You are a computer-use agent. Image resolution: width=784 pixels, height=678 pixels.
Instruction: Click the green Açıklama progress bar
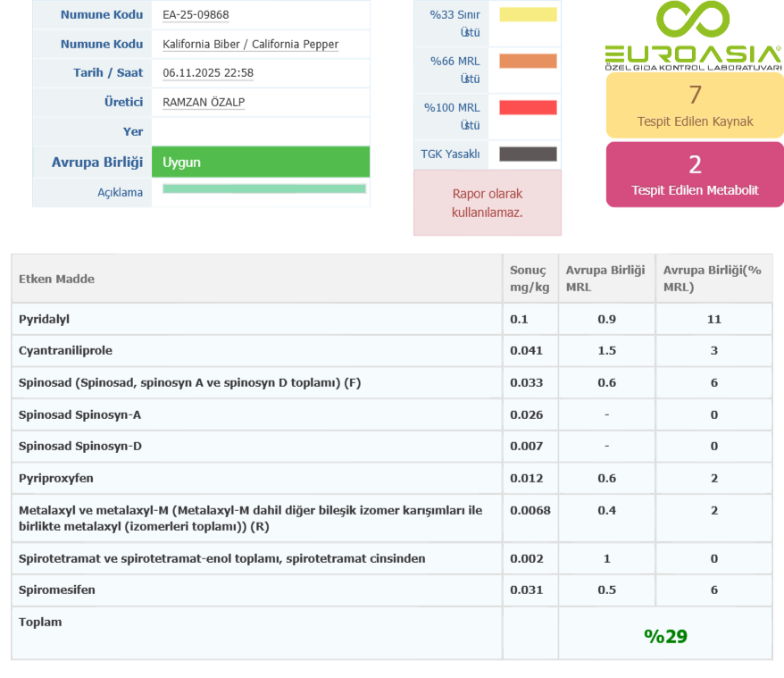coord(264,189)
